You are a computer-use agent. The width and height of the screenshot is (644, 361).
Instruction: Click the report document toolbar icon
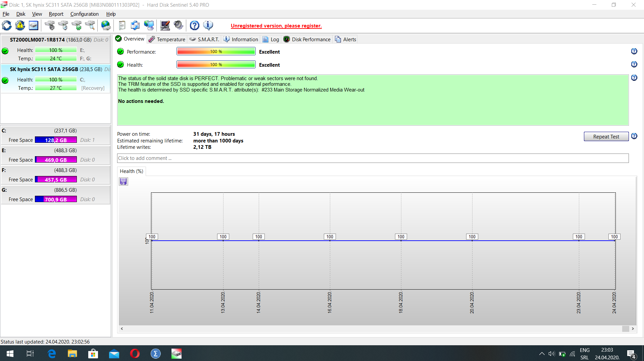pyautogui.click(x=122, y=25)
